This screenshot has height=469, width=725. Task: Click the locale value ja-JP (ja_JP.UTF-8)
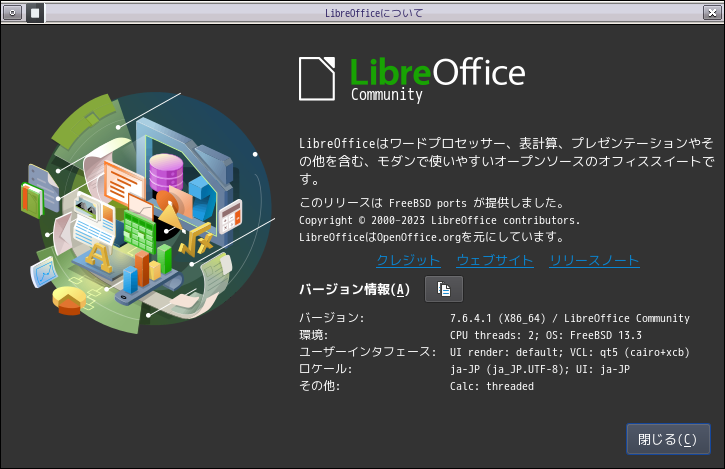(509, 369)
